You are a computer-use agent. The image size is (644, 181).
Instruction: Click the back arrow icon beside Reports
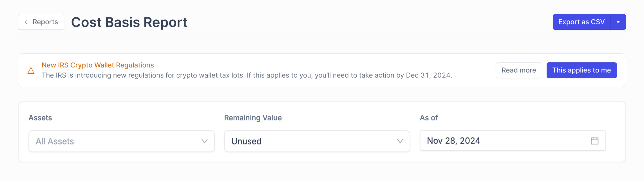point(27,22)
